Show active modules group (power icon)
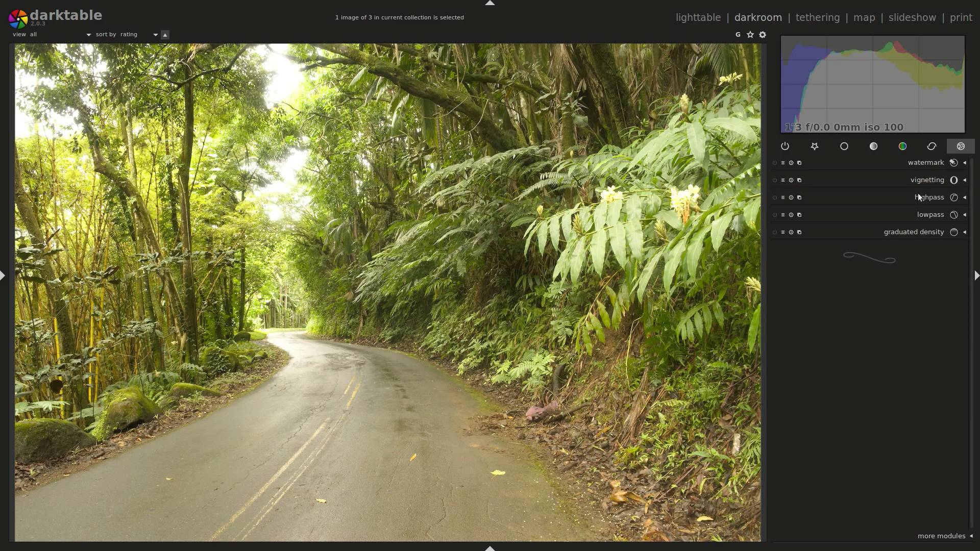 (x=785, y=146)
